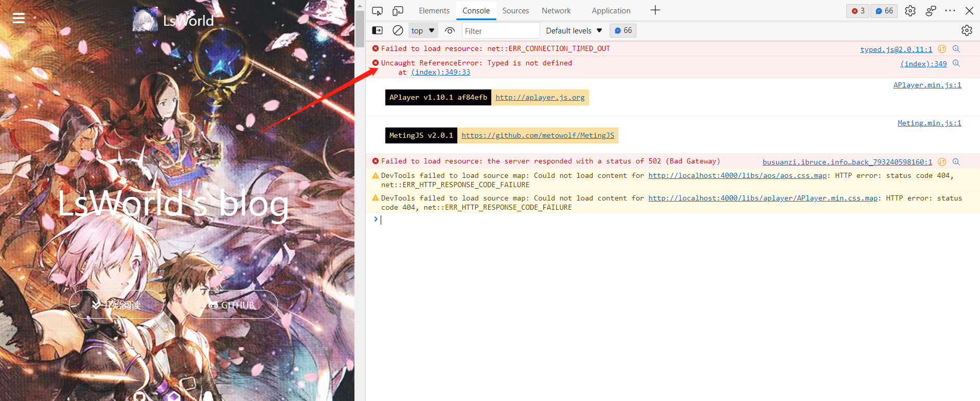Open the blog hamburger menu
Viewport: 980px width, 401px height.
[x=19, y=18]
